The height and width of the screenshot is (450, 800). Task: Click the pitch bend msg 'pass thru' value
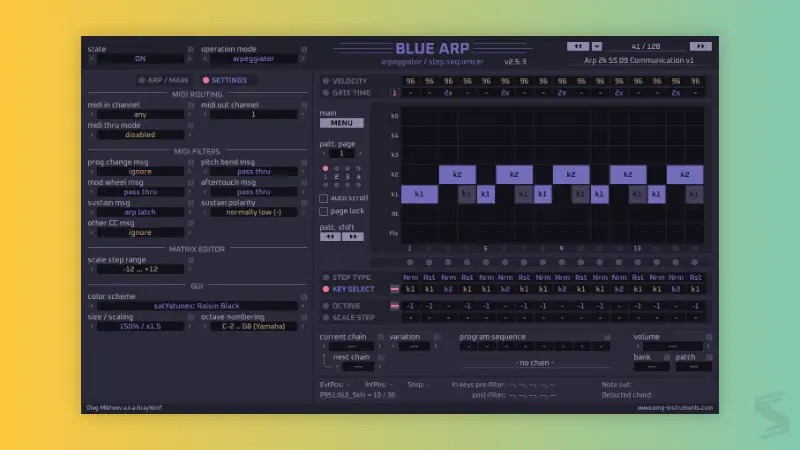[253, 172]
